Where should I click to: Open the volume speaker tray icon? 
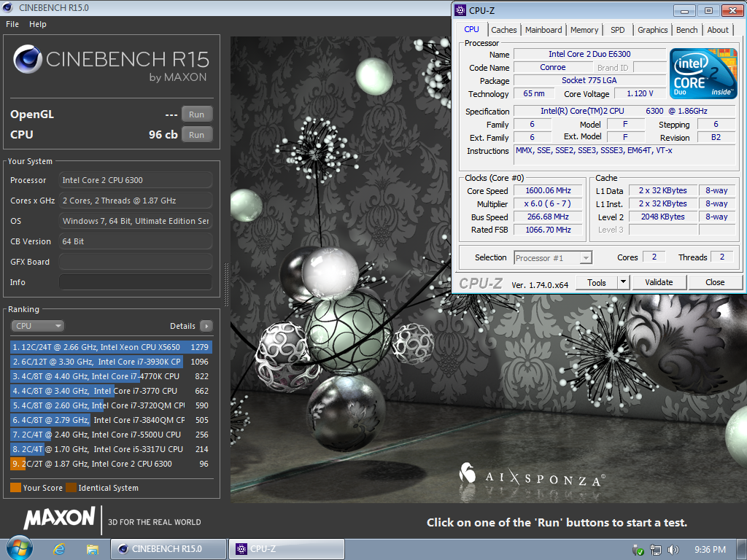coord(673,550)
